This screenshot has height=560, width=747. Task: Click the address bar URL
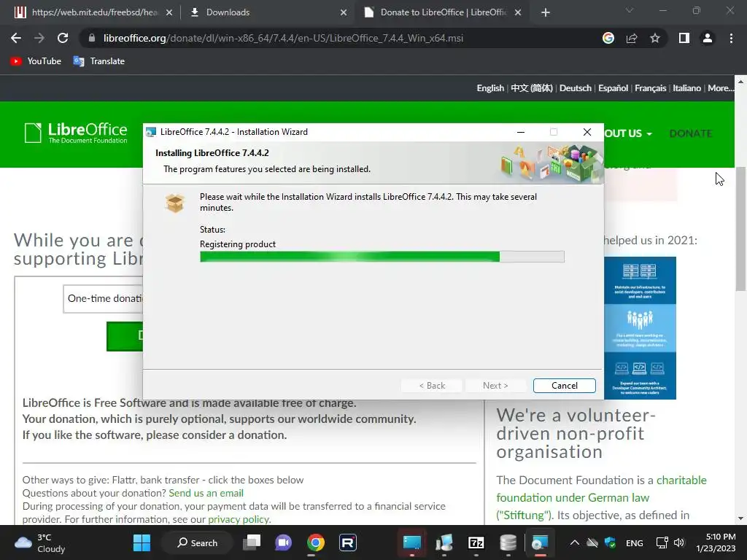pos(283,38)
